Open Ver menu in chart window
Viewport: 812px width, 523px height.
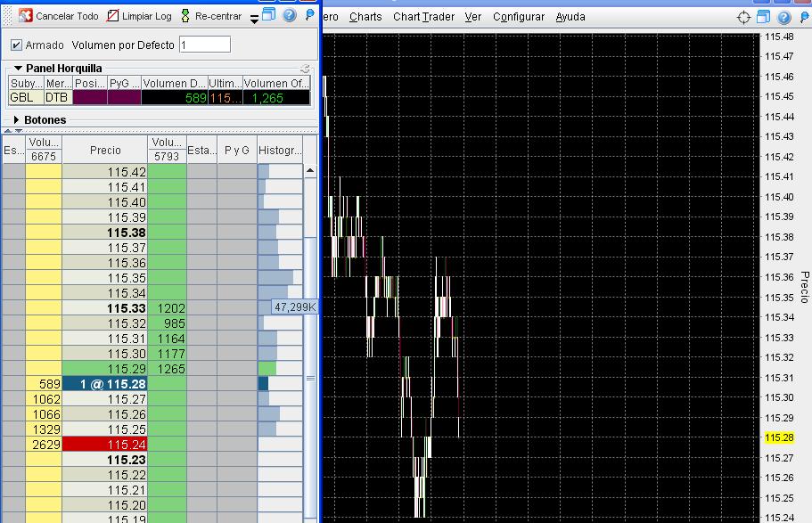472,17
